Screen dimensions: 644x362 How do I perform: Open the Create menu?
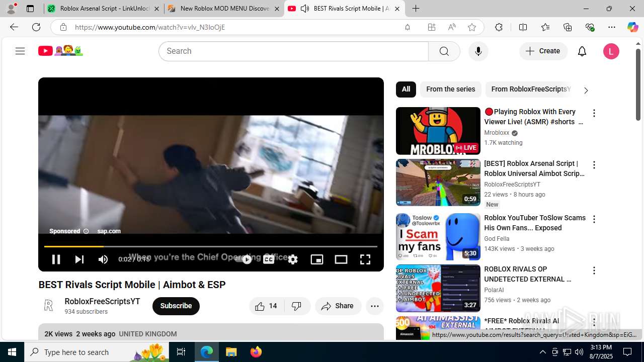[543, 51]
